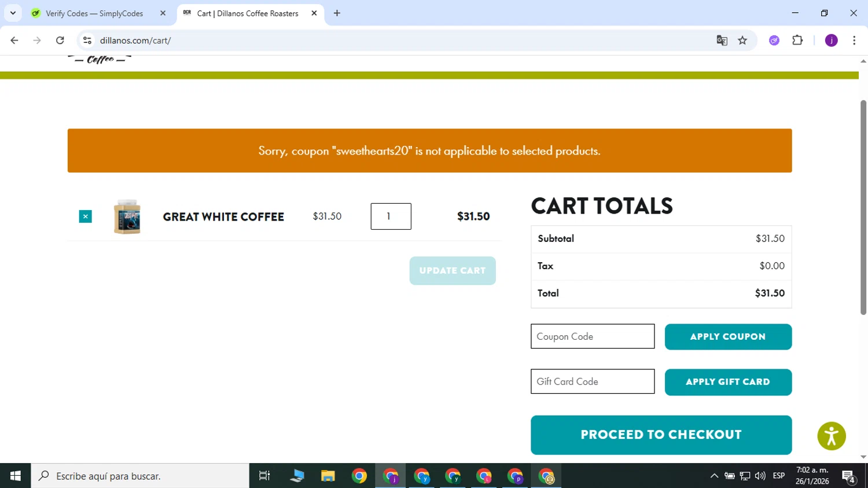The width and height of the screenshot is (868, 488).
Task: Open Task View on the taskbar
Action: [264, 476]
